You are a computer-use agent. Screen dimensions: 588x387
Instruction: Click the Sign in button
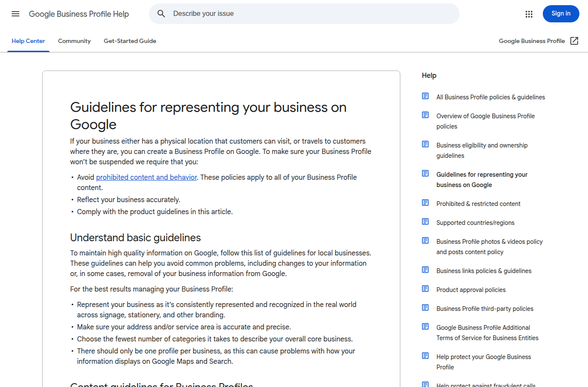(x=561, y=14)
